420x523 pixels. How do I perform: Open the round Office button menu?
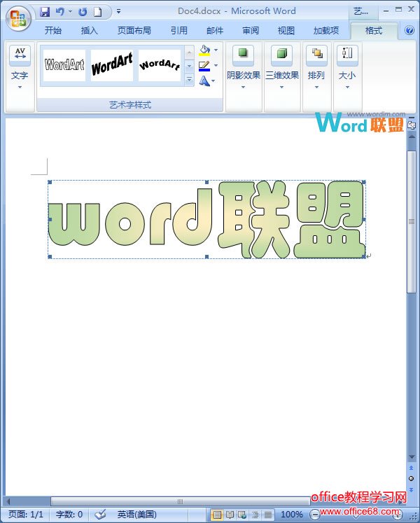click(18, 18)
